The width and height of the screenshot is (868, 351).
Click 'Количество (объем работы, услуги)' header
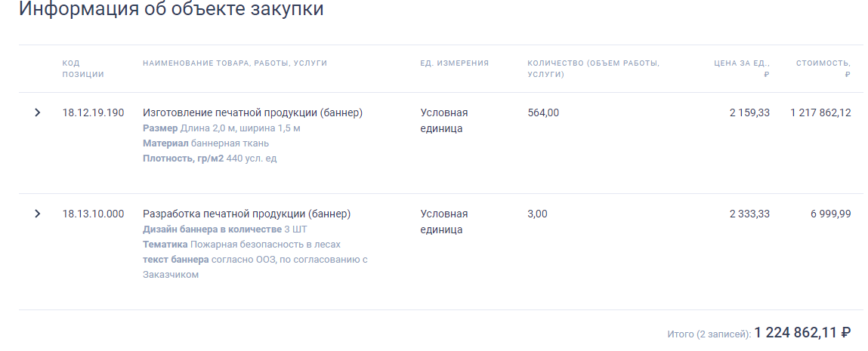tap(594, 69)
